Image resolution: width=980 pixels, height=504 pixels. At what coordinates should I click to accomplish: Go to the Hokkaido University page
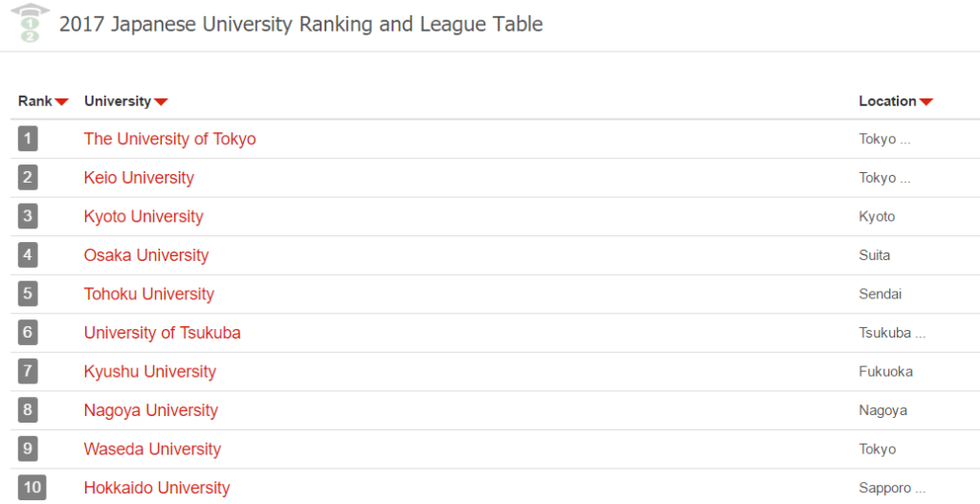click(157, 487)
